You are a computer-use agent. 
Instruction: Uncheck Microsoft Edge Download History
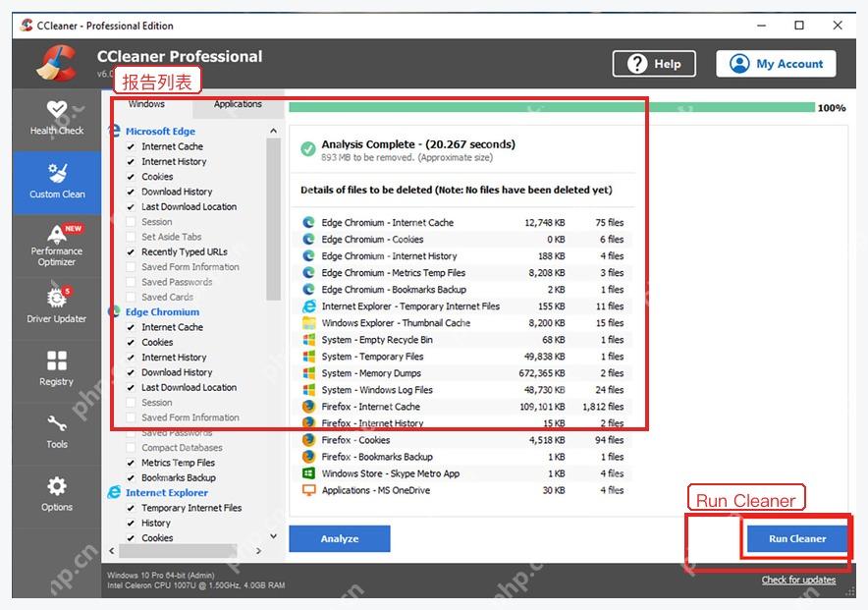131,192
